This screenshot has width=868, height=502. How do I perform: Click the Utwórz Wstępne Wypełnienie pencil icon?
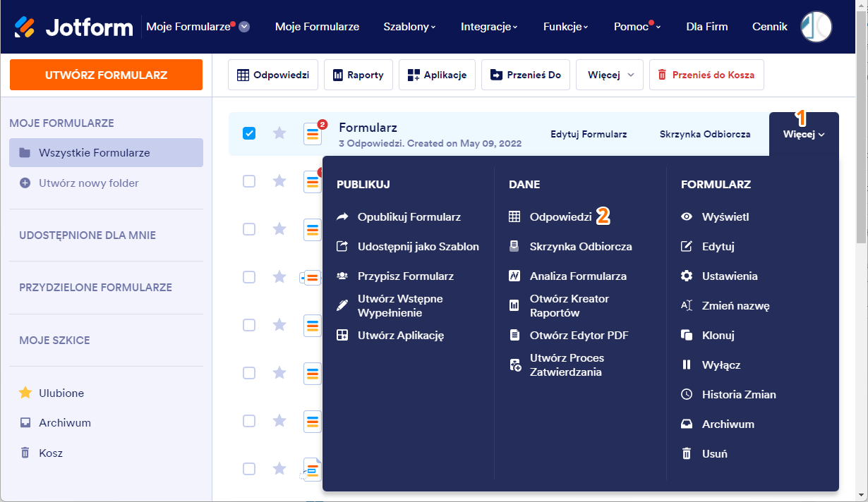pyautogui.click(x=342, y=306)
